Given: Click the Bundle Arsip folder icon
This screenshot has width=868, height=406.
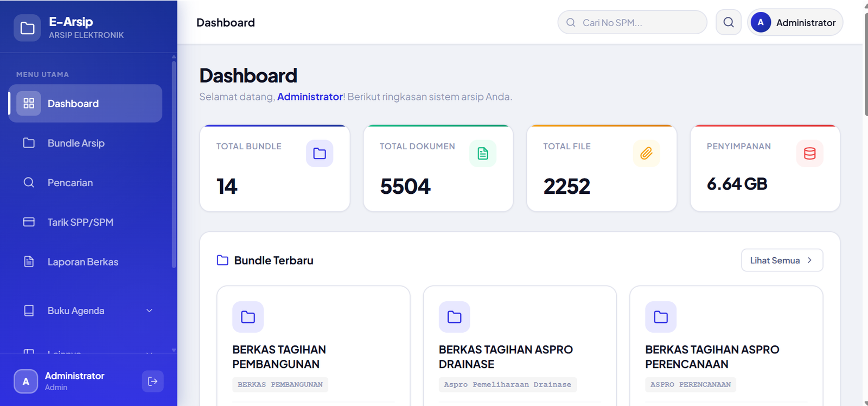Looking at the screenshot, I should (29, 143).
